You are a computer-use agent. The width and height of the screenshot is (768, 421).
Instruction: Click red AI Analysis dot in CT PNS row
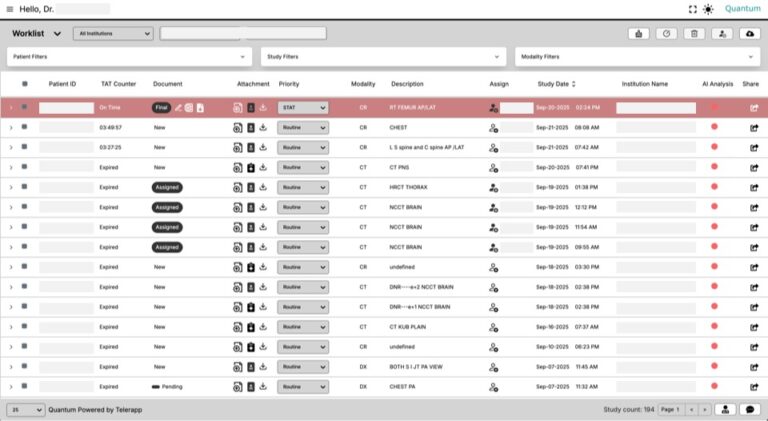(x=714, y=166)
